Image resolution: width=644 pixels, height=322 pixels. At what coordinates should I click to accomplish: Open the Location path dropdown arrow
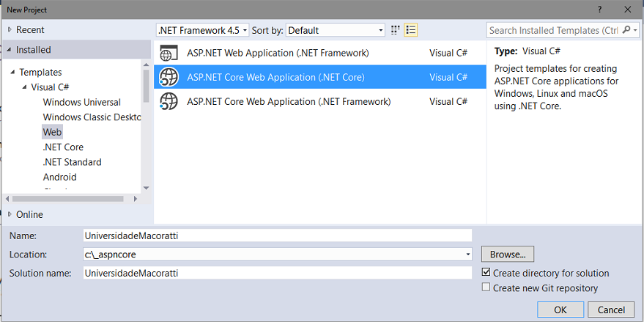tap(468, 255)
